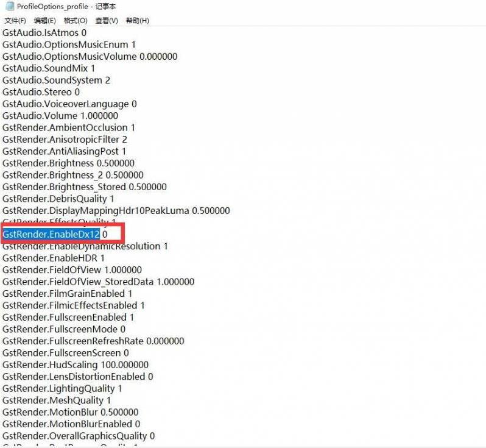This screenshot has height=448, width=486.
Task: Place cursor on GstAudio.OptionsMusicVolume line
Action: [90, 56]
